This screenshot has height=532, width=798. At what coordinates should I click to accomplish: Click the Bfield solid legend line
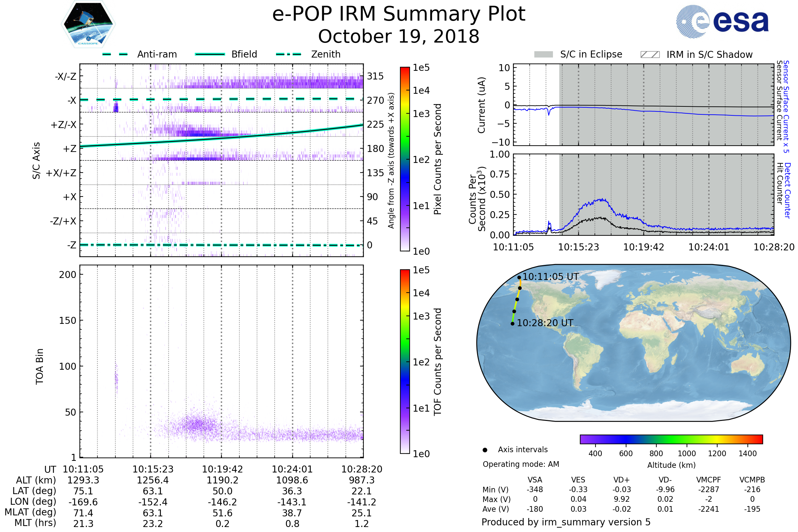click(x=210, y=54)
